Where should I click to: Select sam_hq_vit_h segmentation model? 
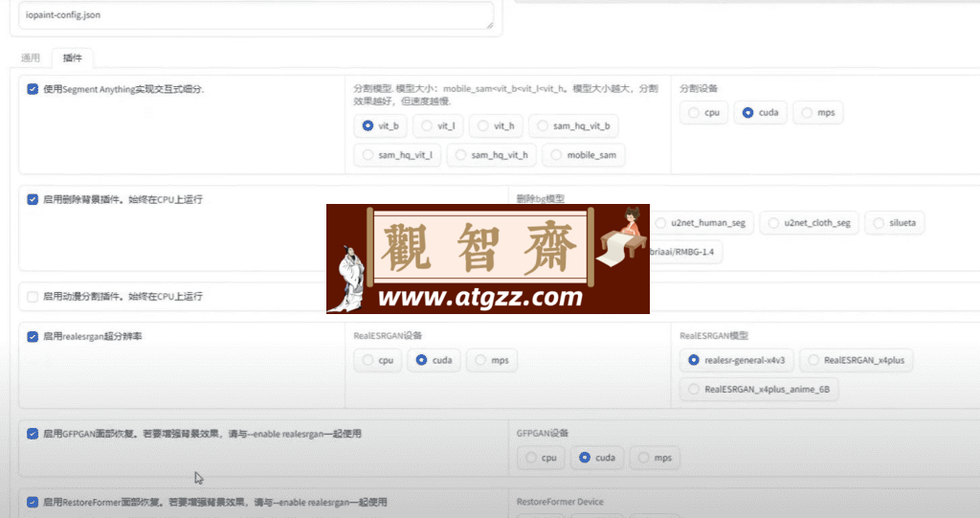491,155
